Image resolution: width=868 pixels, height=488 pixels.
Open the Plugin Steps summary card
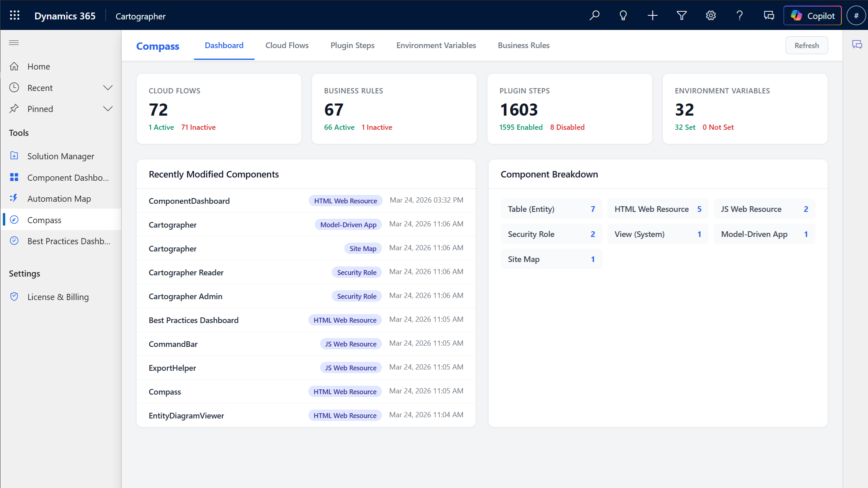tap(570, 108)
